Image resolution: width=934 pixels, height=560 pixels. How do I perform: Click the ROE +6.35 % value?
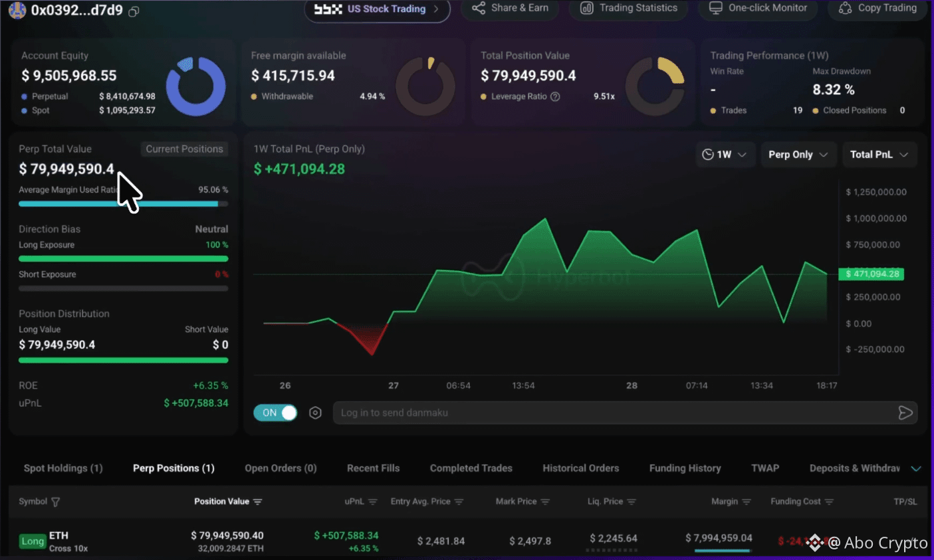point(211,385)
